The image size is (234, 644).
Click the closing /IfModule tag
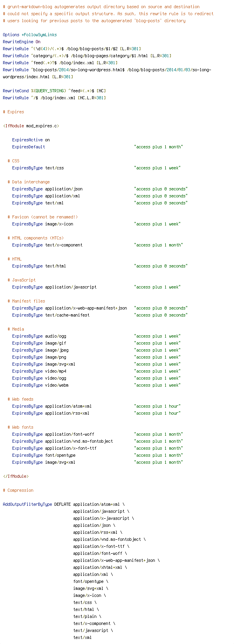[x=16, y=476]
